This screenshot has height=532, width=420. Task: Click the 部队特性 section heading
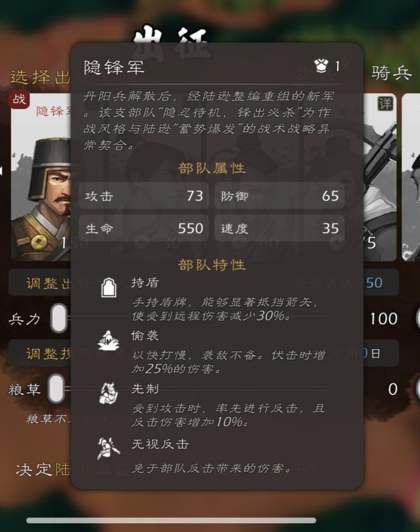coord(212,265)
